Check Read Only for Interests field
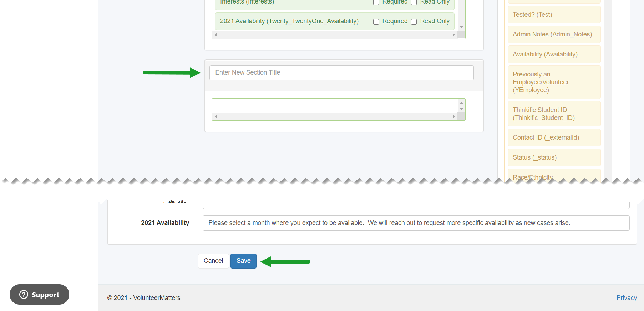This screenshot has height=311, width=644. [414, 2]
